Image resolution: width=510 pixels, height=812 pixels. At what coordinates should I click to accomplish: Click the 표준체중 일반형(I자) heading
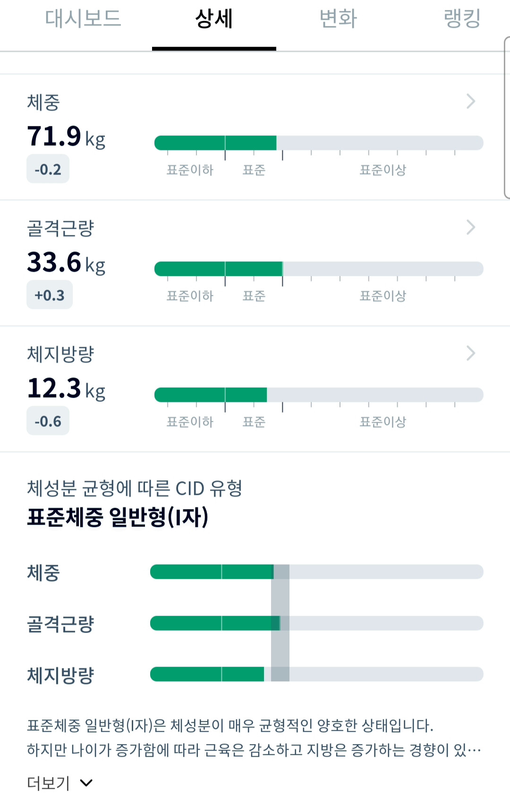[x=118, y=517]
